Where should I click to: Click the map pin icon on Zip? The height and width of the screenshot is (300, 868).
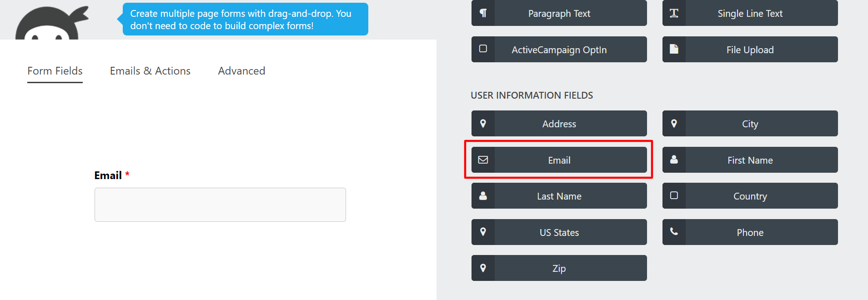point(483,268)
